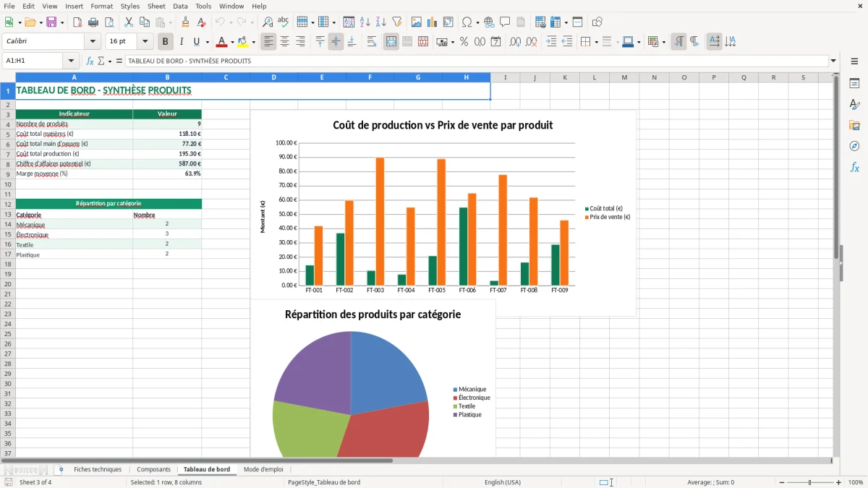This screenshot has height=488, width=868.
Task: Click the Copy icon
Action: [x=145, y=22]
